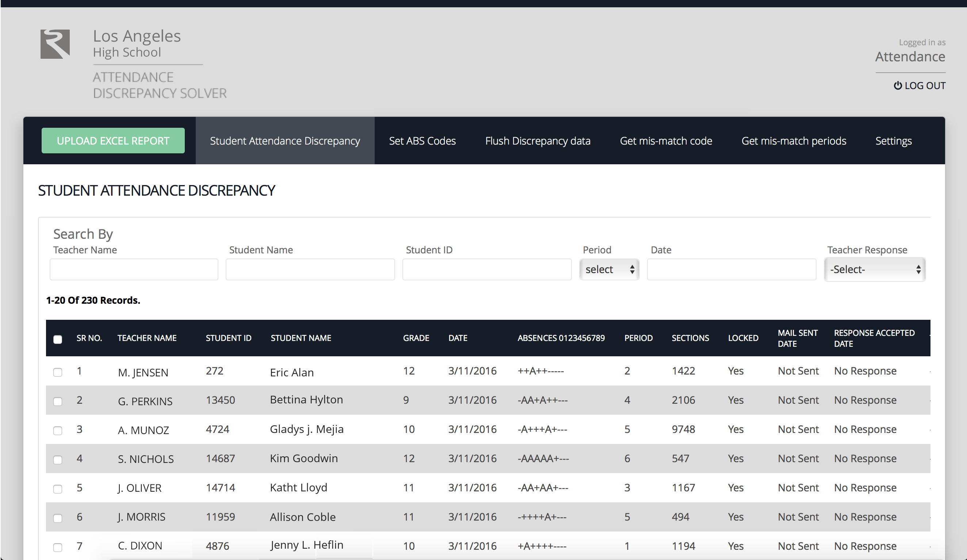
Task: Click the MAIL SENT DATE column header
Action: pyautogui.click(x=798, y=338)
